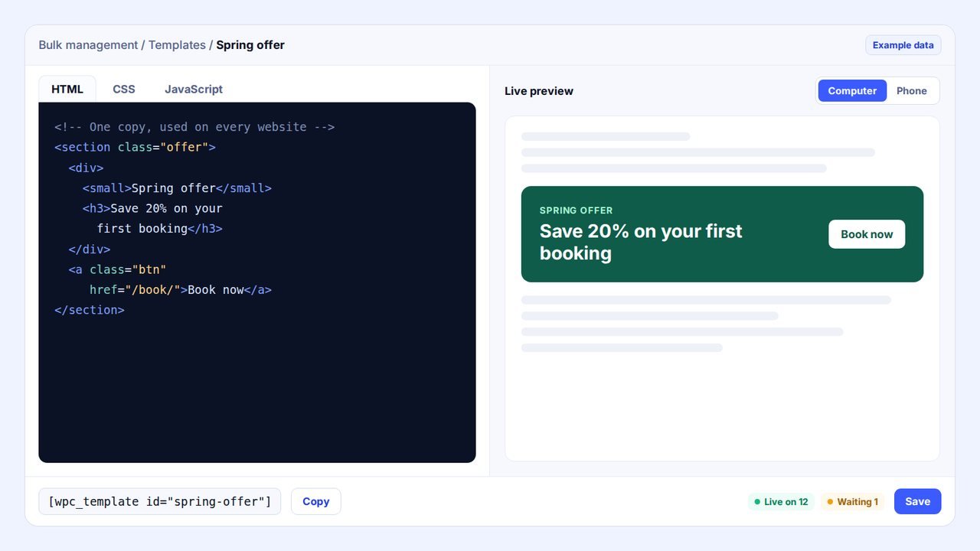
Task: Save the template
Action: (917, 501)
